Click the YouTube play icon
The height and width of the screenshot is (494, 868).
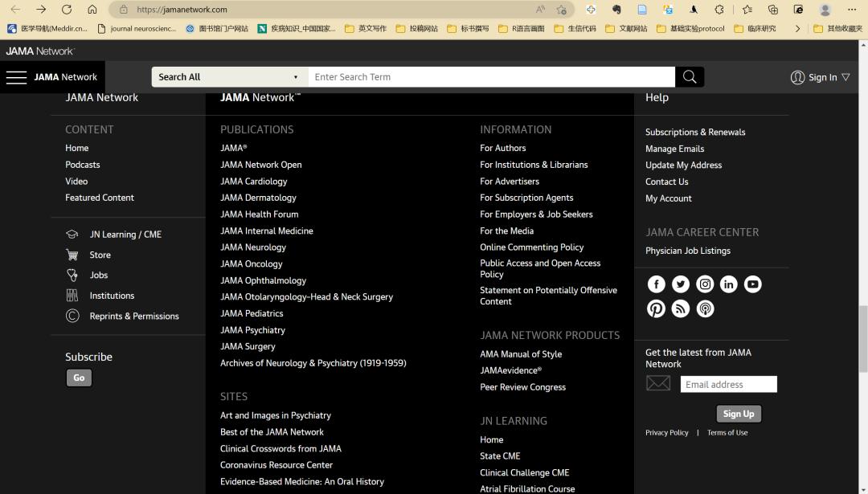(x=753, y=284)
